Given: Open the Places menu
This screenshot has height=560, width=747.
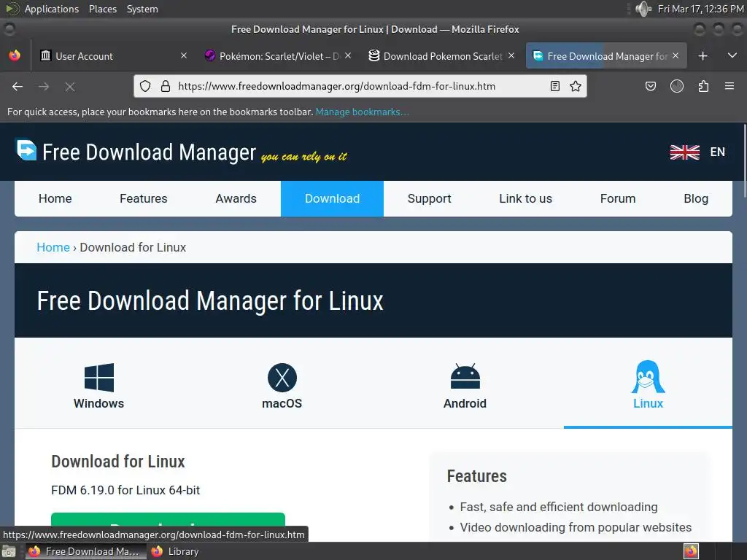Looking at the screenshot, I should (102, 9).
